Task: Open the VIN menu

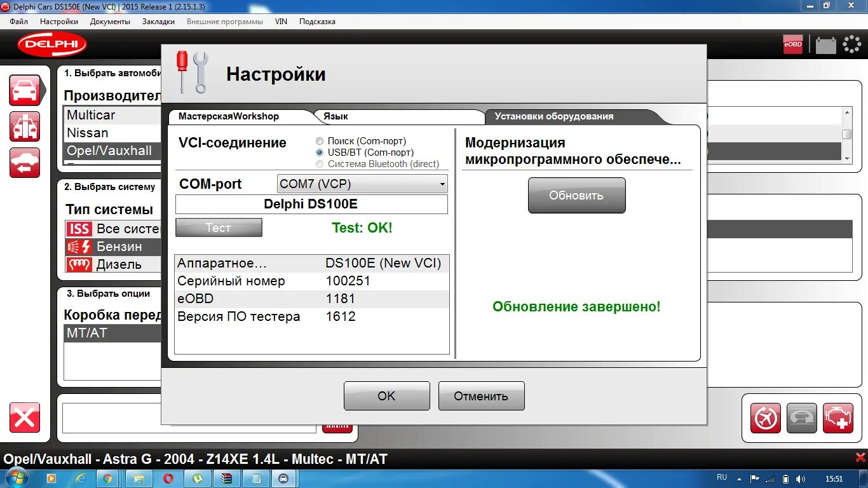Action: tap(281, 22)
